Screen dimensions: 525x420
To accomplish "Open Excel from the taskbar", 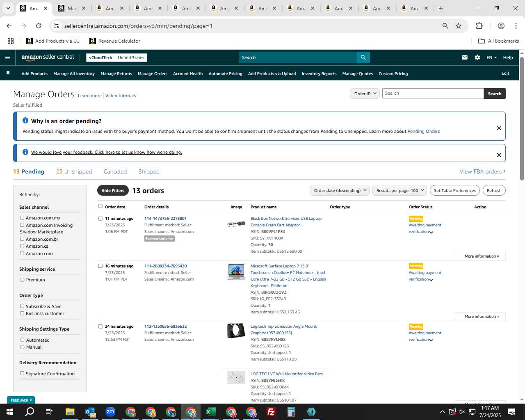I will click(x=211, y=412).
